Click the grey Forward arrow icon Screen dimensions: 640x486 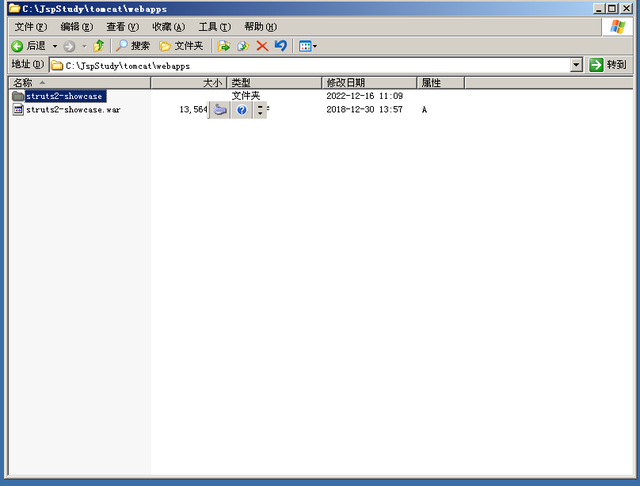coord(69,46)
